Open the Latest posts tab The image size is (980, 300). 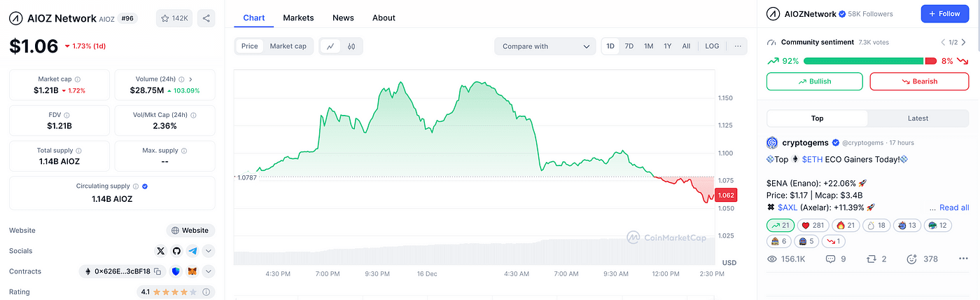click(x=918, y=118)
